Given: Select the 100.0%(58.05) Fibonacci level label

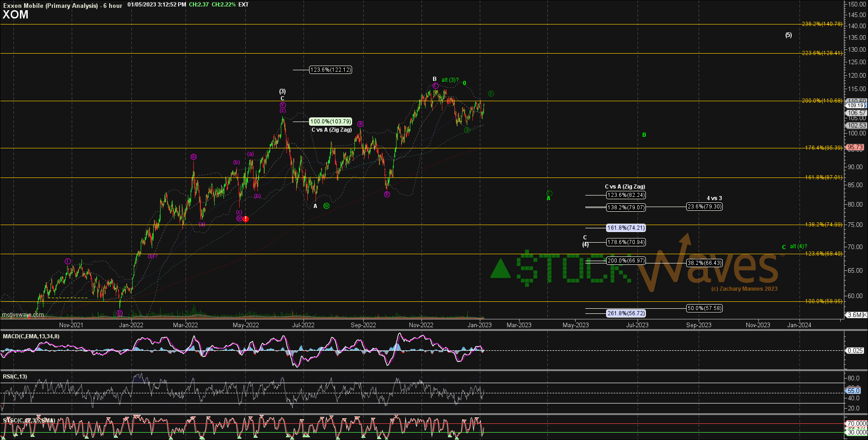Looking at the screenshot, I should pyautogui.click(x=823, y=301).
